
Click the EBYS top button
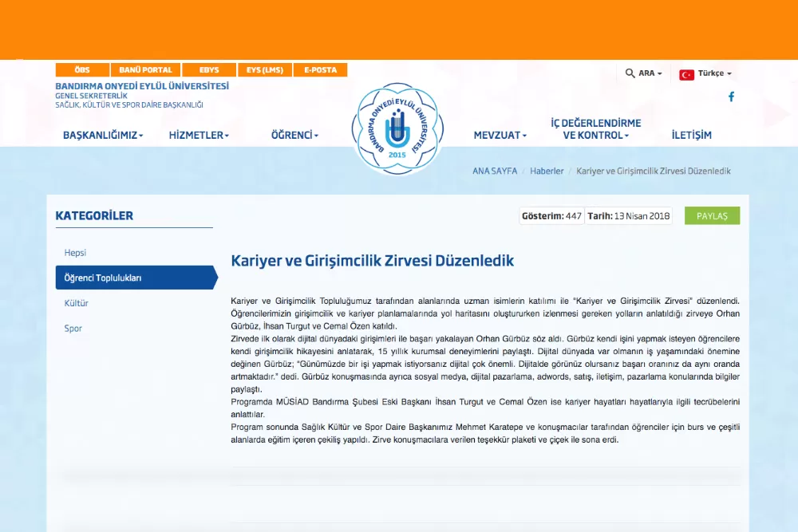(209, 70)
